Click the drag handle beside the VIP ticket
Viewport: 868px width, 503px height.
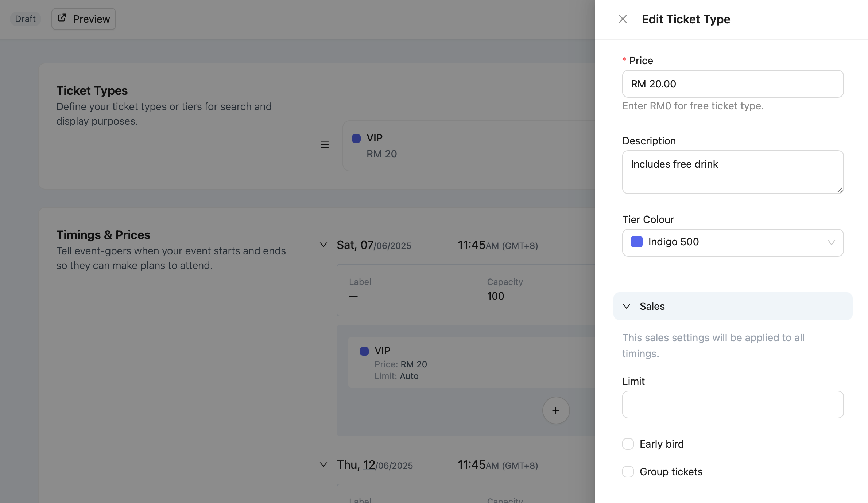(x=325, y=144)
